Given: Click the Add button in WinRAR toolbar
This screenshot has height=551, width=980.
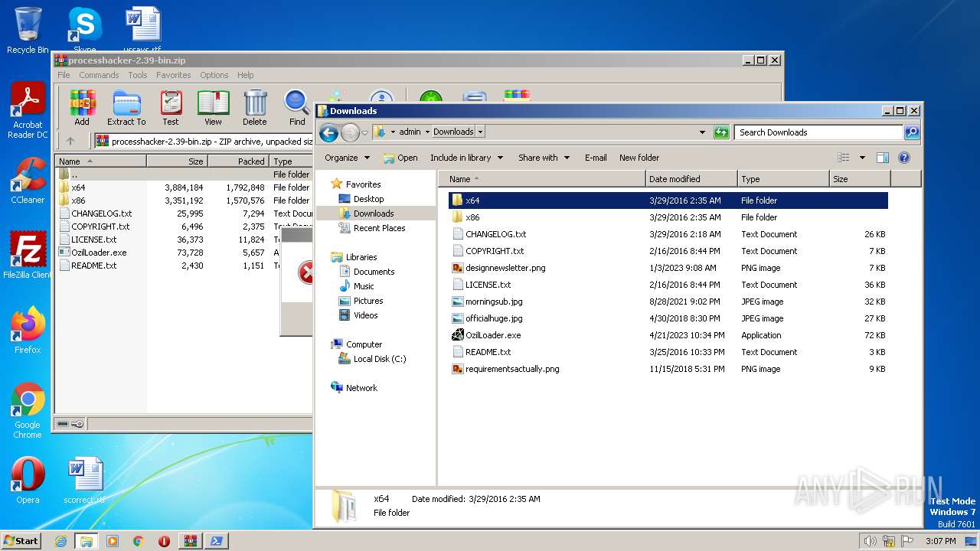Looking at the screenshot, I should coord(82,107).
